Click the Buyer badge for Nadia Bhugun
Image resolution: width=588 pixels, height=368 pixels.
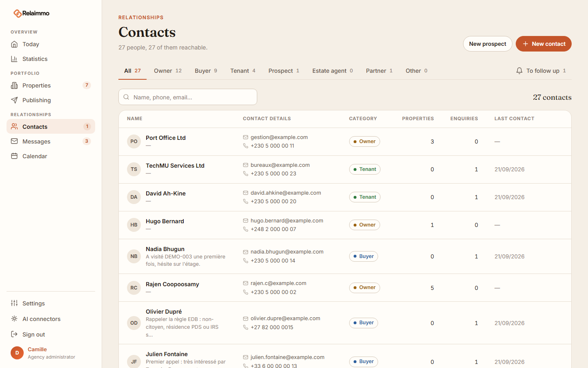pyautogui.click(x=363, y=256)
